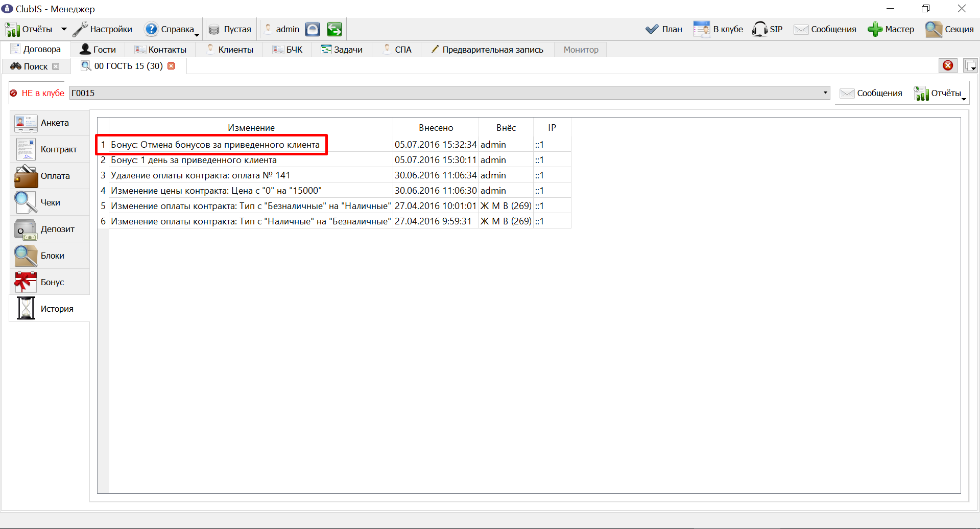Sort by the Внёс column header

click(506, 128)
